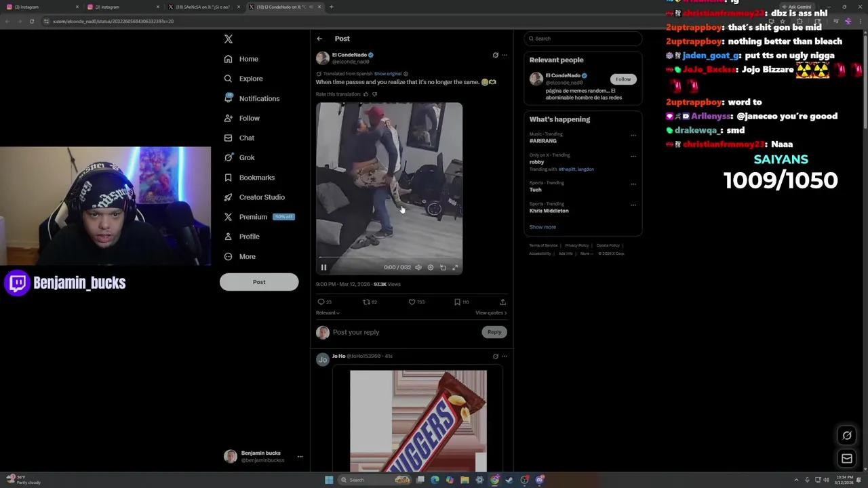Image resolution: width=868 pixels, height=488 pixels.
Task: Open Discord from taskbar
Action: tap(540, 480)
